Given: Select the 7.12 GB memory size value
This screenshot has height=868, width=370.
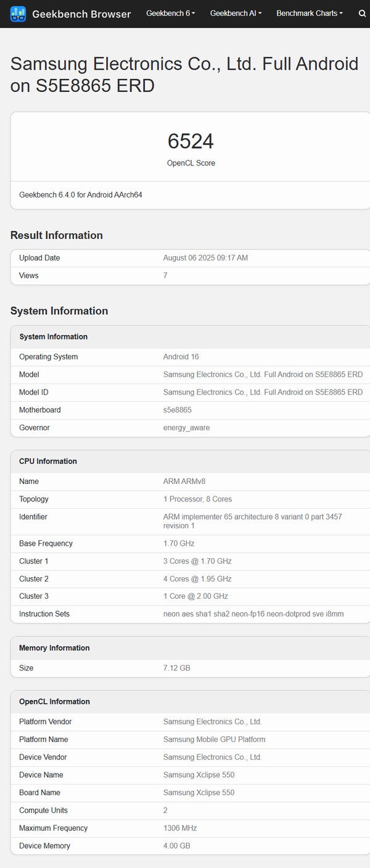Looking at the screenshot, I should (x=176, y=668).
